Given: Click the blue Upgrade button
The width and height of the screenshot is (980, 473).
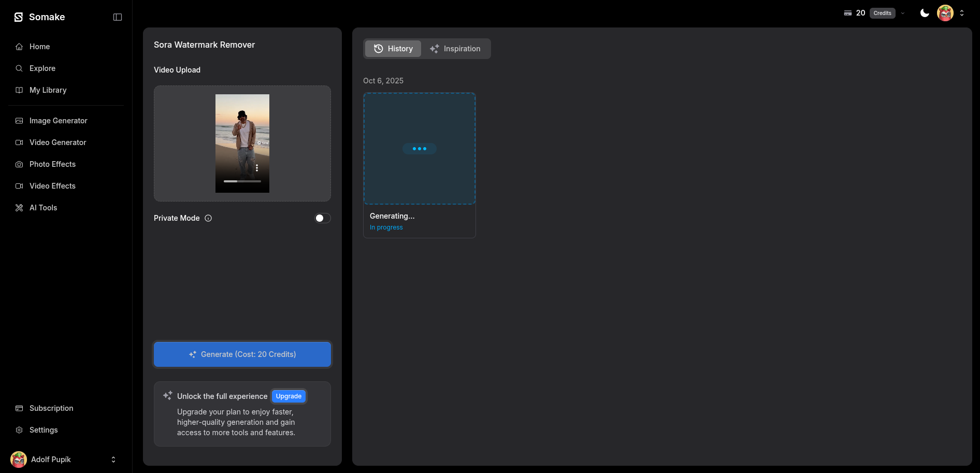Looking at the screenshot, I should coord(289,396).
